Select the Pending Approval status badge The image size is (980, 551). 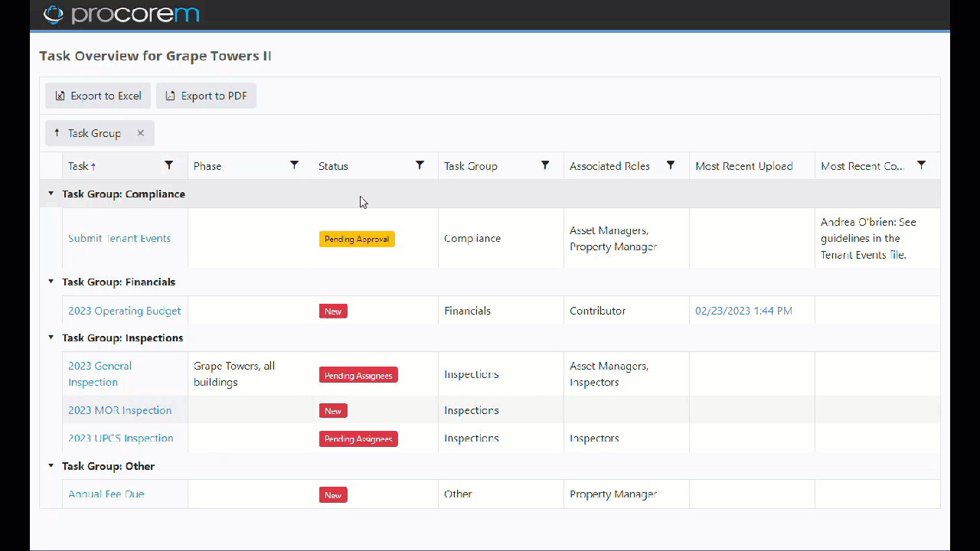(x=357, y=239)
